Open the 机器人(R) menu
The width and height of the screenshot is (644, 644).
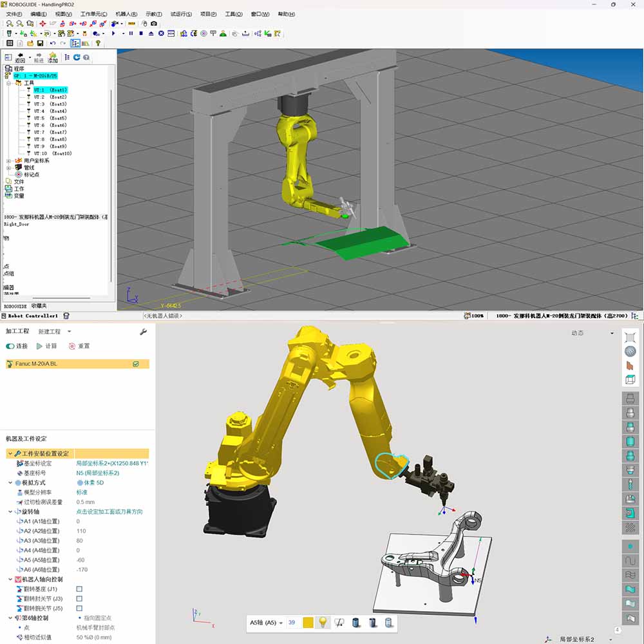click(126, 14)
